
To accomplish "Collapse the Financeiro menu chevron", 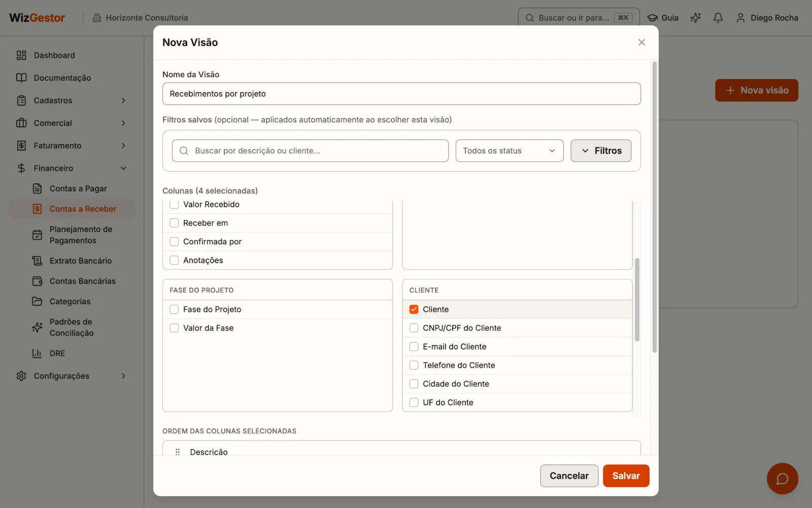I will (123, 168).
